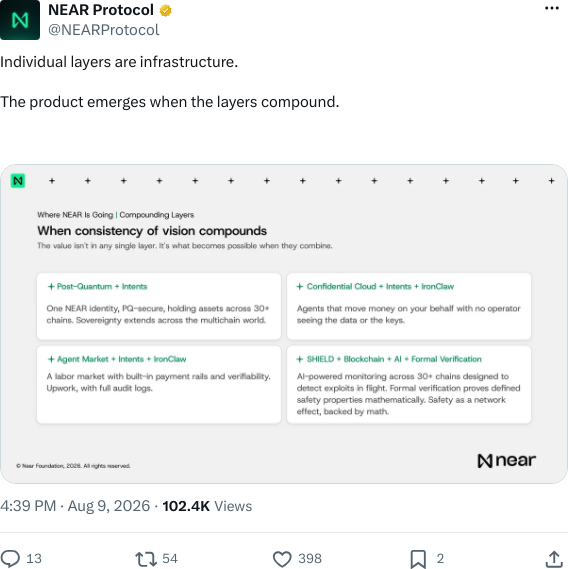The width and height of the screenshot is (568, 569).
Task: Open the 4:39 PM Aug 9, 2026 timestamp
Action: [x=75, y=506]
